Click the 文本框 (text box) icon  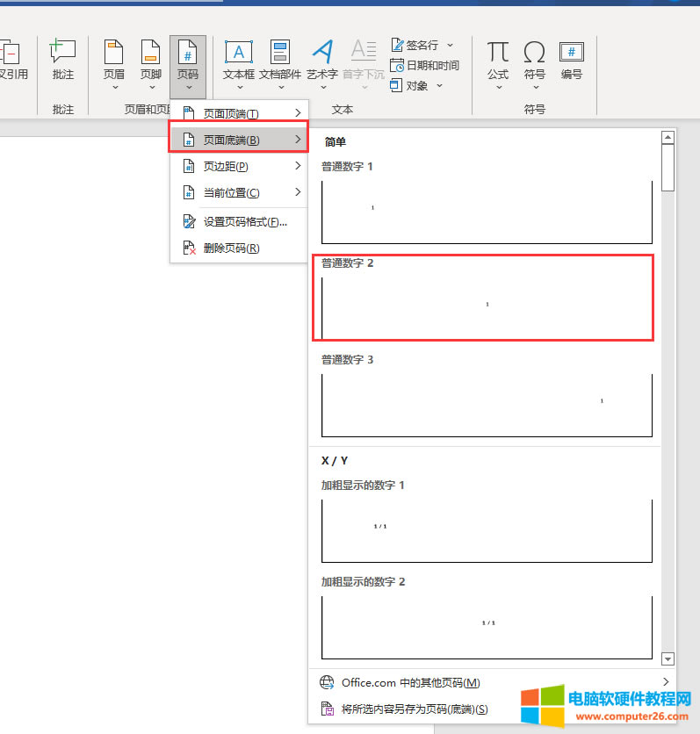[x=239, y=53]
